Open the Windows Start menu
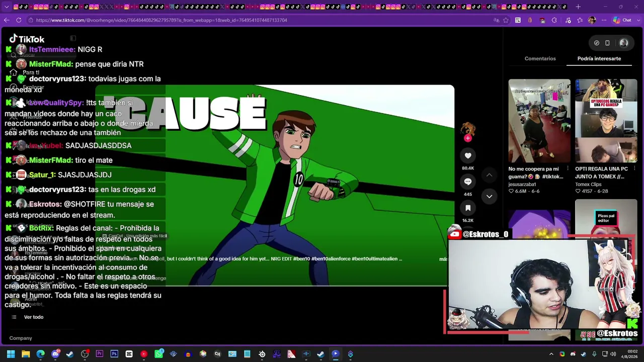Screen dimensions: 644x362 (x=11, y=354)
